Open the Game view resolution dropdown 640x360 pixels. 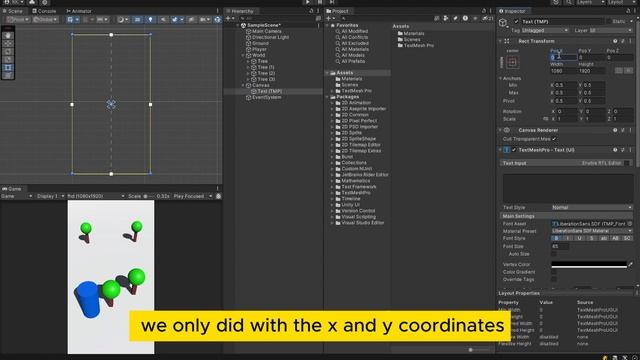96,196
